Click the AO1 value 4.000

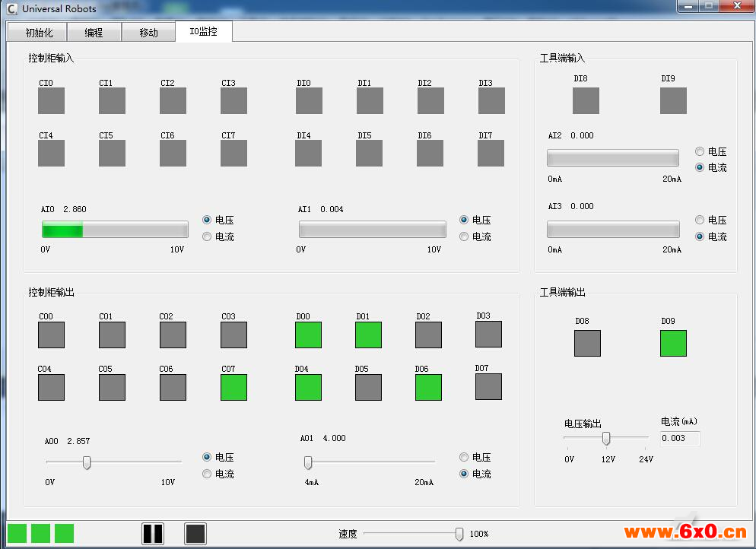(334, 438)
